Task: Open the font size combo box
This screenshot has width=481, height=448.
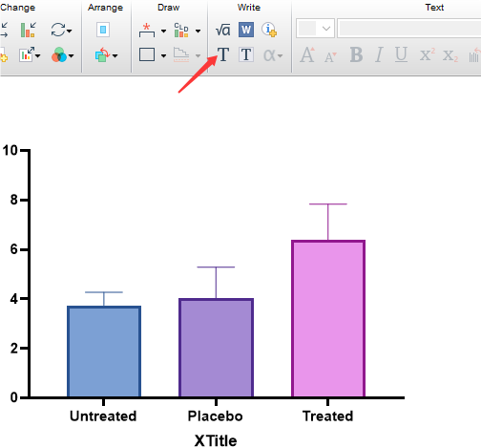Action: (x=315, y=29)
